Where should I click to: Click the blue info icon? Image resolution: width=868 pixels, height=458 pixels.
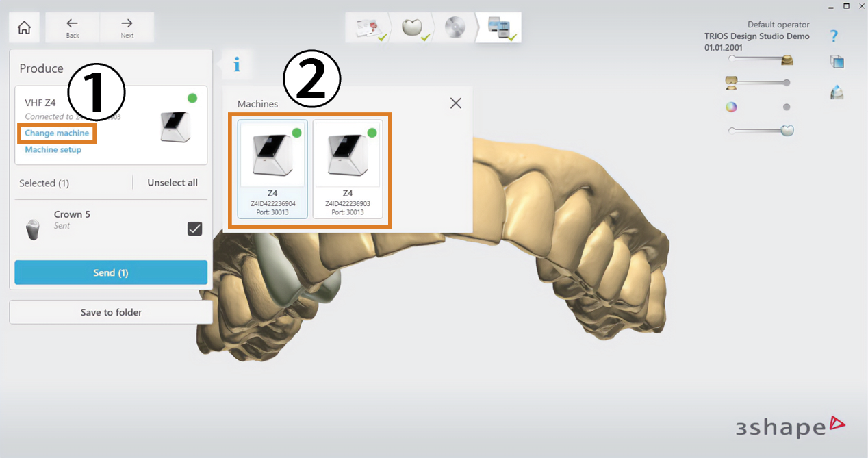tap(237, 64)
